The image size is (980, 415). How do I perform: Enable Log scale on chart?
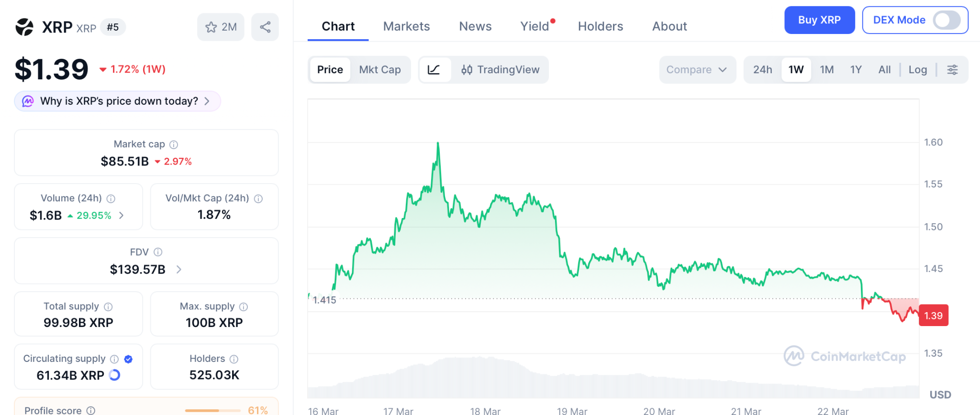coord(917,70)
